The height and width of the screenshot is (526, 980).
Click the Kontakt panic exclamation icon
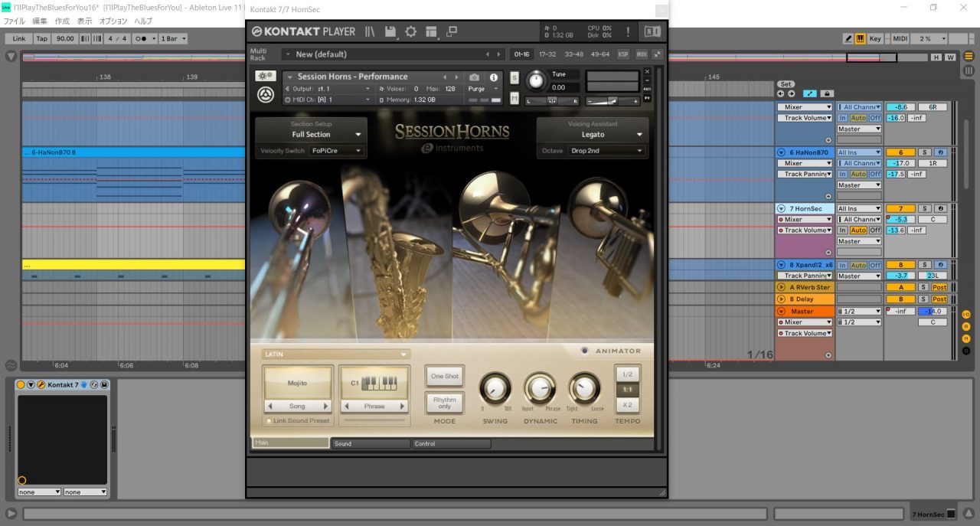[x=628, y=31]
